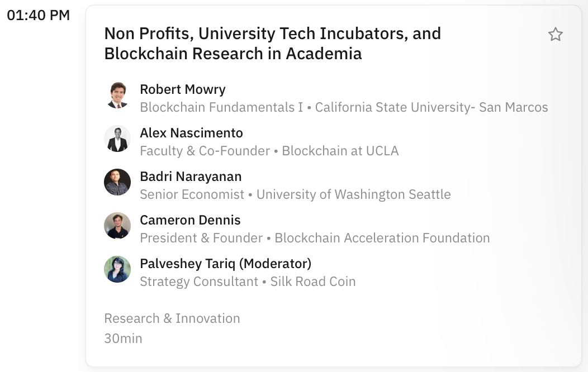
Task: Open the session title about Blockchain Research
Action: point(272,44)
